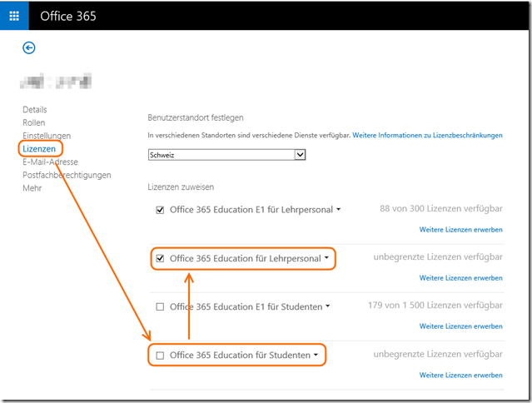Click the back arrow icon
532x403 pixels.
(29, 48)
